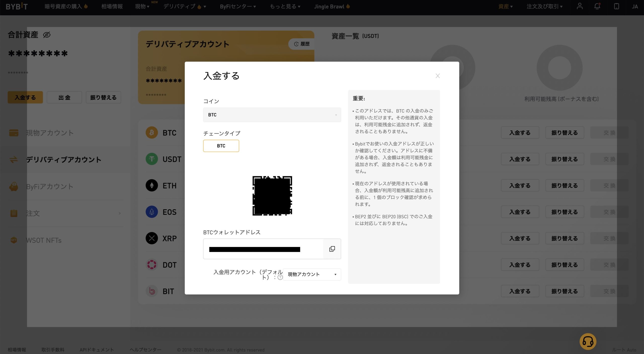Image resolution: width=644 pixels, height=354 pixels.
Task: Click the BTC coin icon in the asset list
Action: (151, 132)
